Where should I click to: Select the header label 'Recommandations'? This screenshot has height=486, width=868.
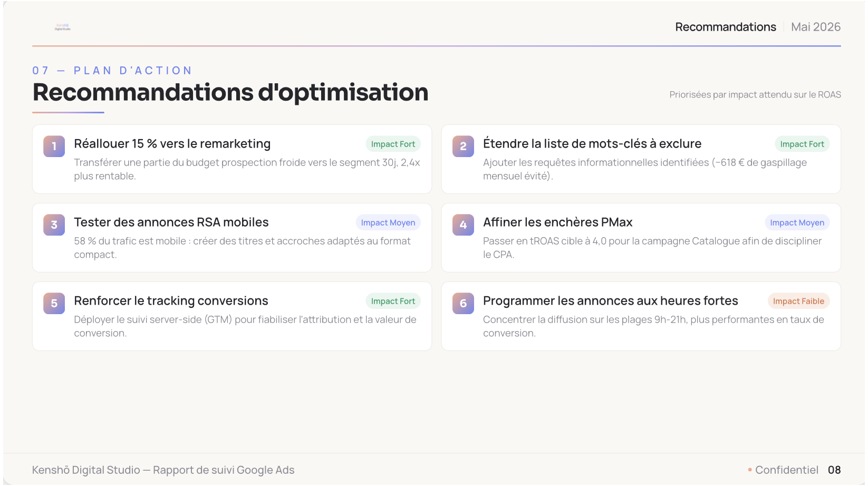pyautogui.click(x=726, y=27)
